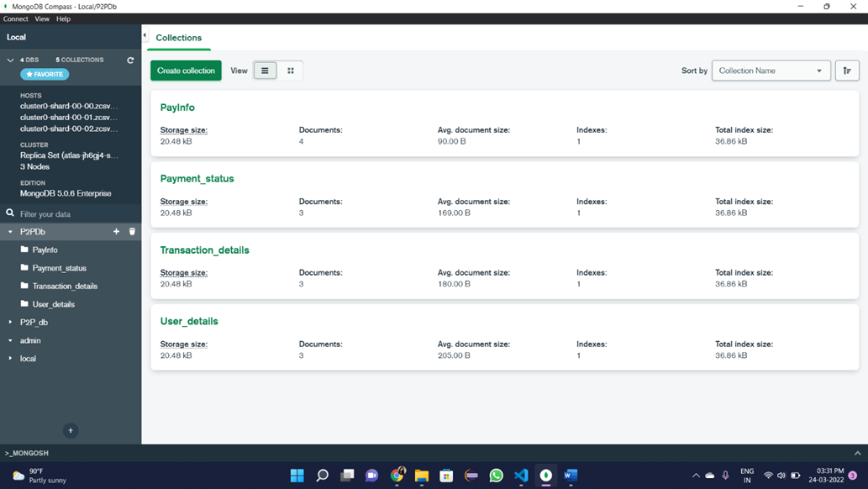Viewport: 868px width, 489px height.
Task: Click the Filter your data field
Action: [71, 213]
